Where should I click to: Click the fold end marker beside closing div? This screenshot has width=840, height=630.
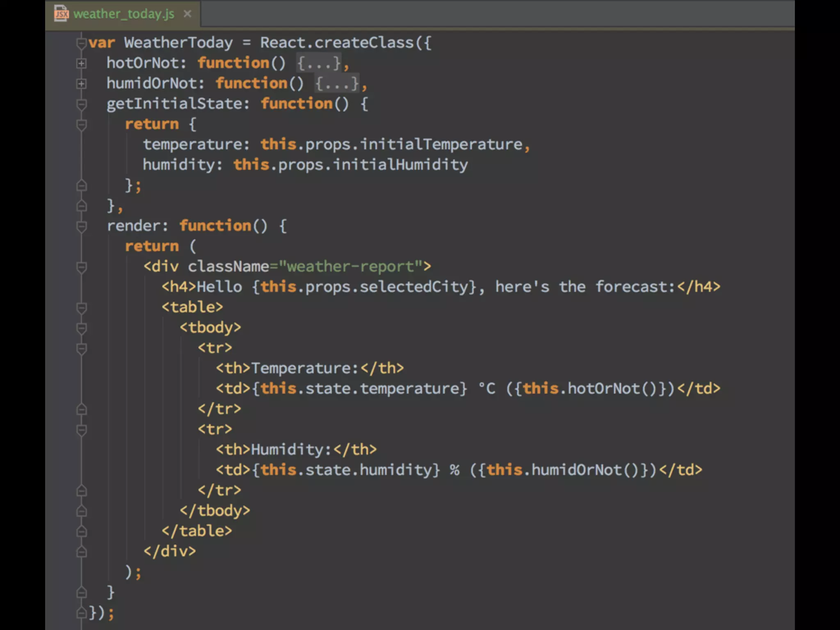82,552
